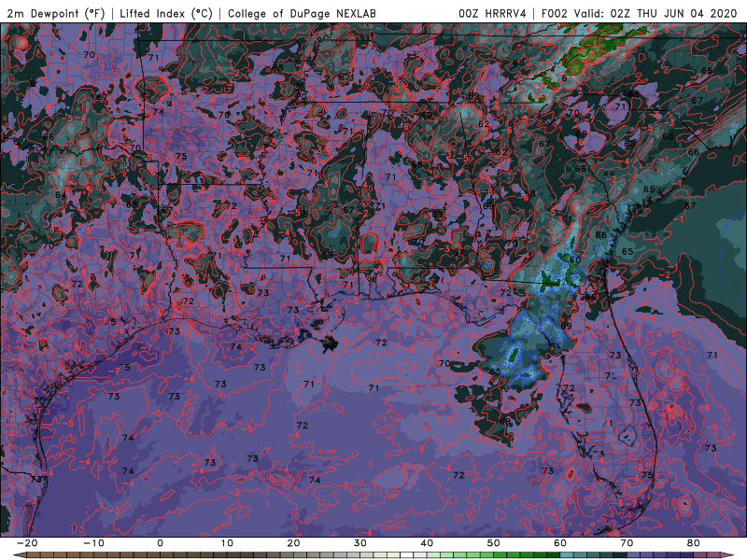Click the "30" color scale label

(x=360, y=543)
